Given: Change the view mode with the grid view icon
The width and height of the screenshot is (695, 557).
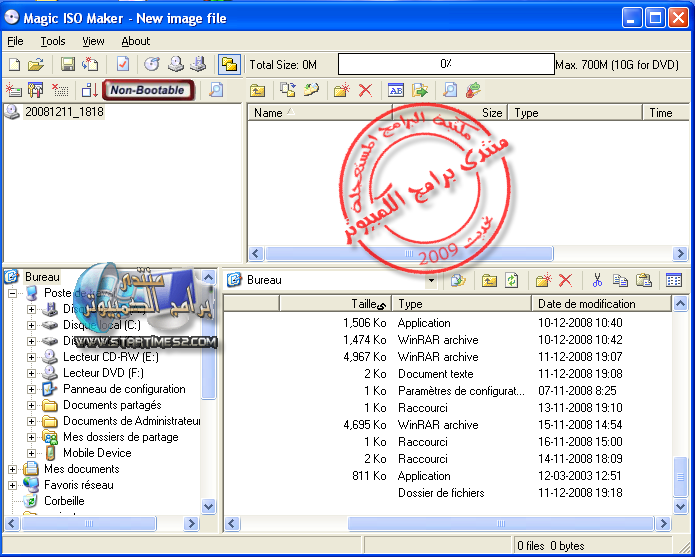Looking at the screenshot, I should [x=674, y=280].
